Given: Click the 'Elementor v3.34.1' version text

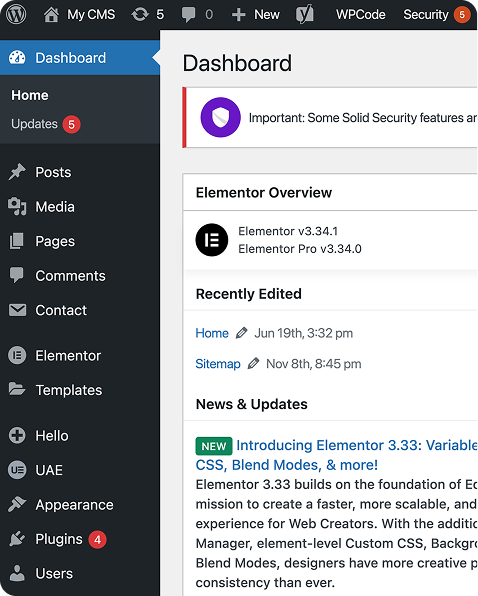Looking at the screenshot, I should pyautogui.click(x=288, y=231).
